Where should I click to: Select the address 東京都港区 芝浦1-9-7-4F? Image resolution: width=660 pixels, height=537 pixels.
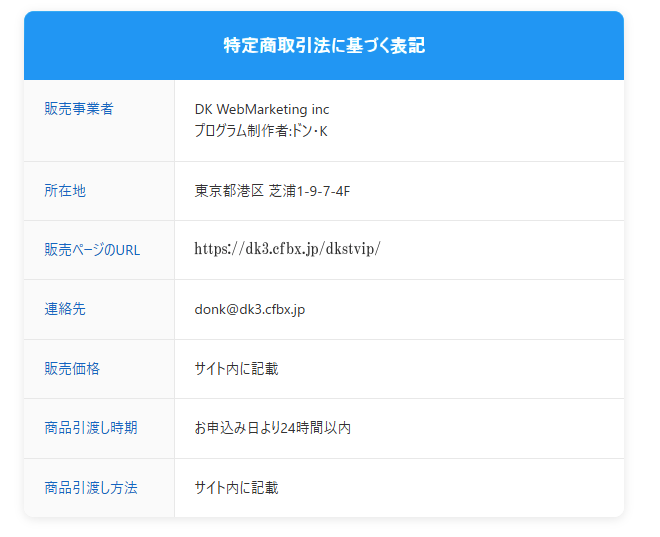pyautogui.click(x=272, y=191)
